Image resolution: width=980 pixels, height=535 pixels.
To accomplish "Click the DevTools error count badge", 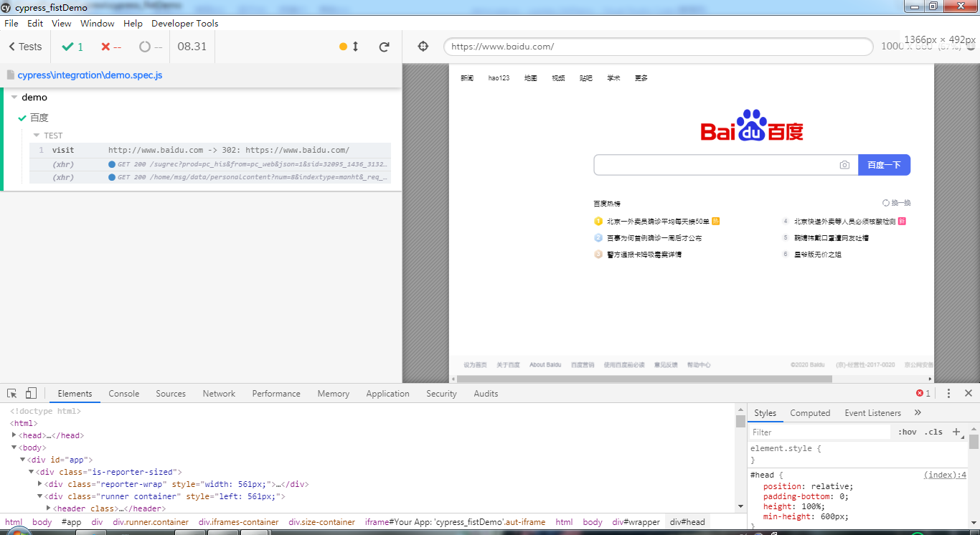I will (923, 394).
